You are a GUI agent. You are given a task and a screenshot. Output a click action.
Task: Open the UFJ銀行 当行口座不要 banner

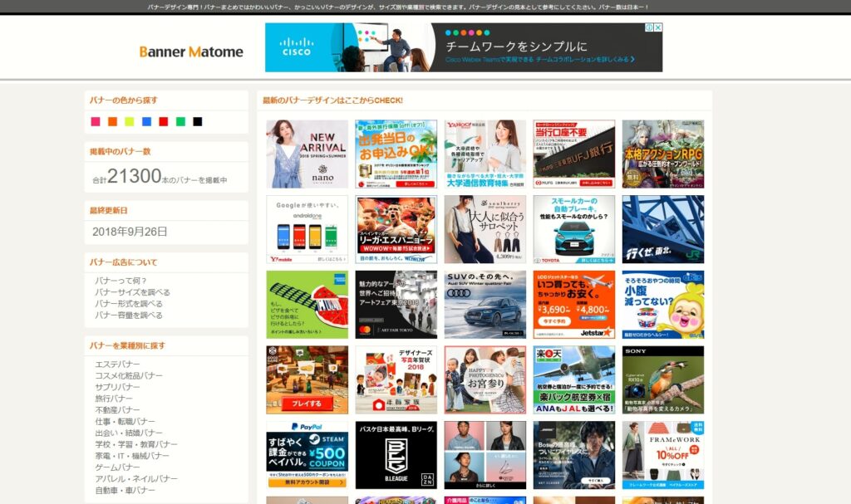(574, 154)
